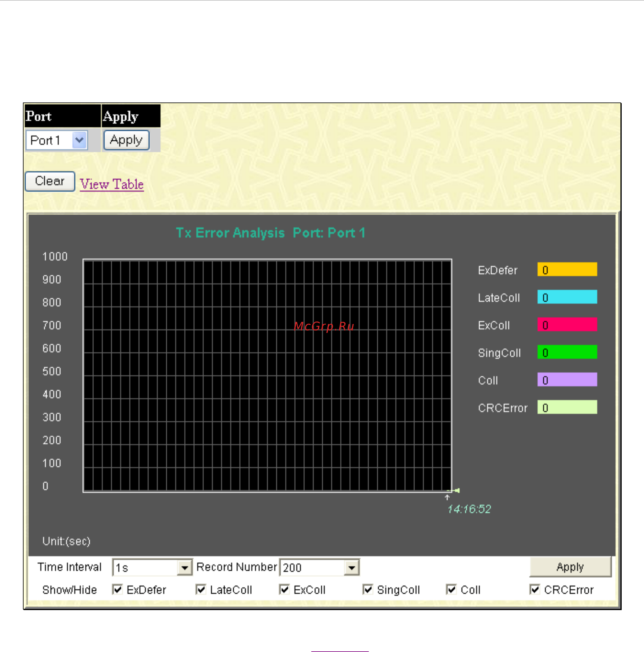Viewport: 644px width, 652px height.
Task: Click the cyan LateColl color swatch
Action: click(x=567, y=297)
